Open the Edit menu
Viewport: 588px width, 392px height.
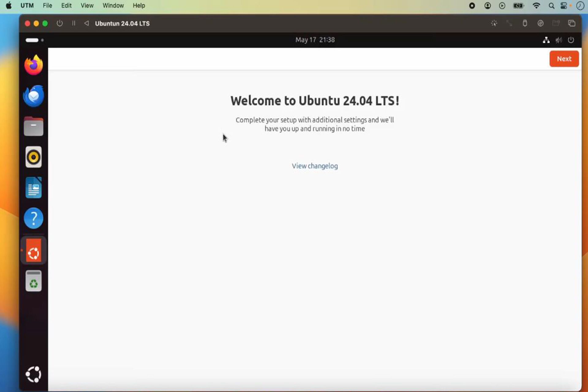(66, 6)
